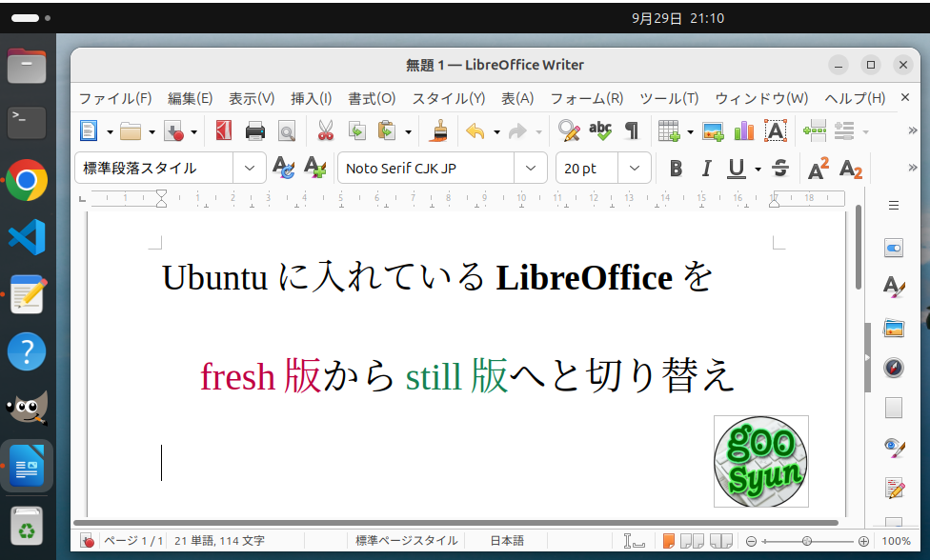Click 100% zoom level

pos(896,541)
